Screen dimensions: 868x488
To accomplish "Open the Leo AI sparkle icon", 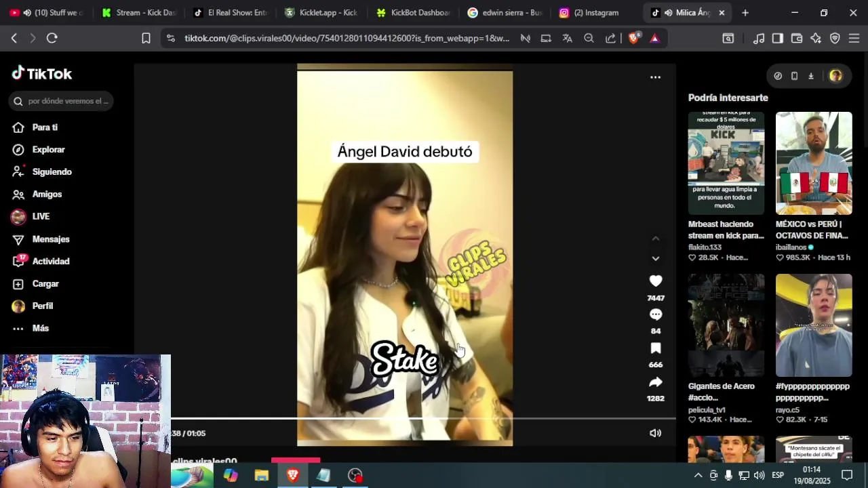I will point(816,39).
